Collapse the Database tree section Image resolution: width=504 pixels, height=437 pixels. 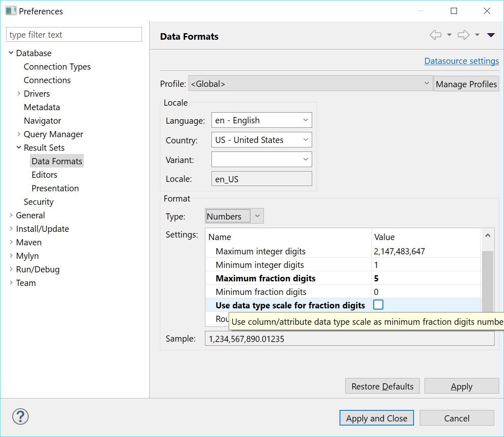11,53
